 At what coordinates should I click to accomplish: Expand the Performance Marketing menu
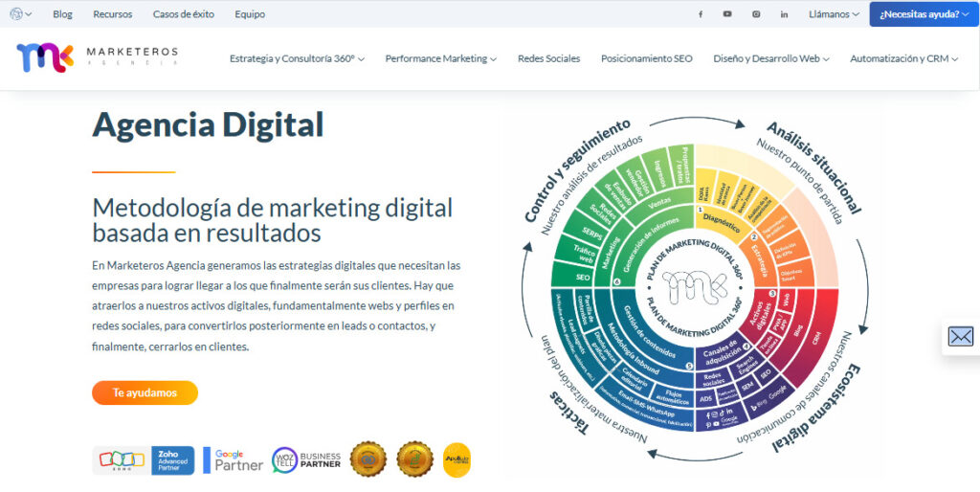coord(440,58)
